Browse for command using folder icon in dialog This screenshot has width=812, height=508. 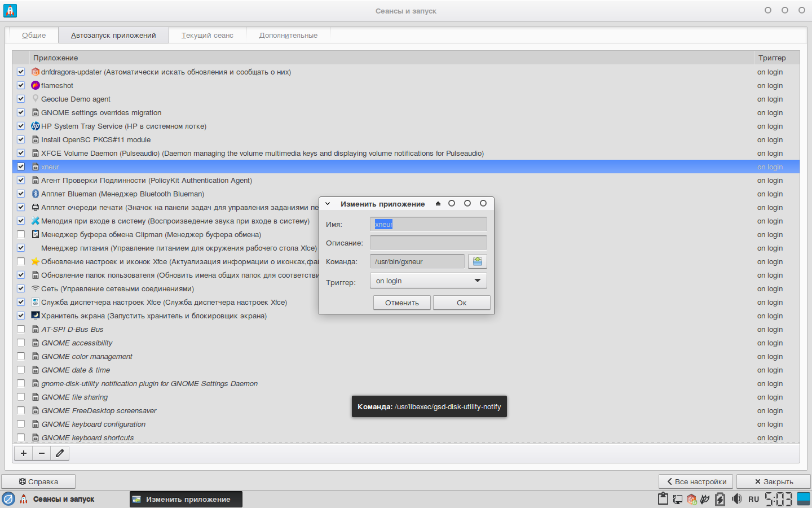click(478, 261)
